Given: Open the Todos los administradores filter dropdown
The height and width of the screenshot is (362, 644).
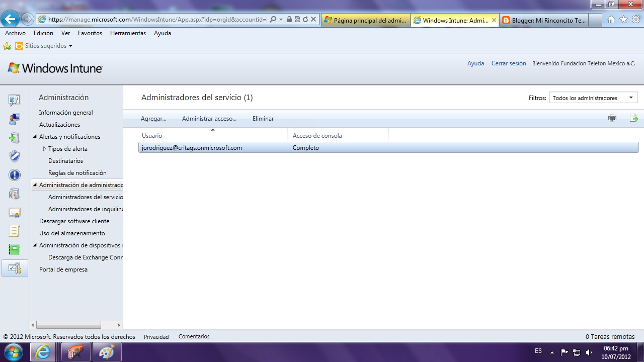Looking at the screenshot, I should tap(593, 98).
